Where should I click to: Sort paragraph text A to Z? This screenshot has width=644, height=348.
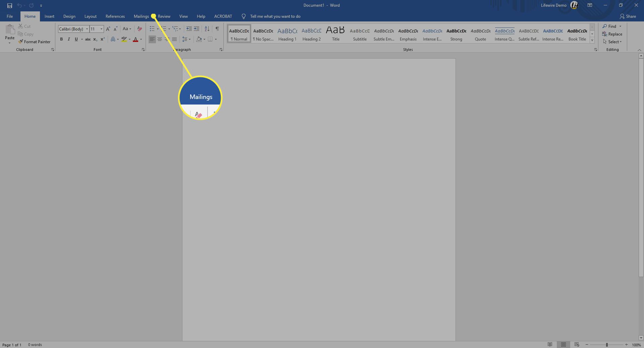click(x=207, y=29)
